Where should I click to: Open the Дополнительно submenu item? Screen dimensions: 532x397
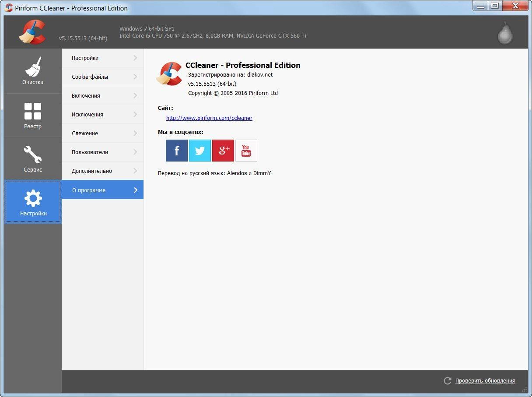(102, 171)
